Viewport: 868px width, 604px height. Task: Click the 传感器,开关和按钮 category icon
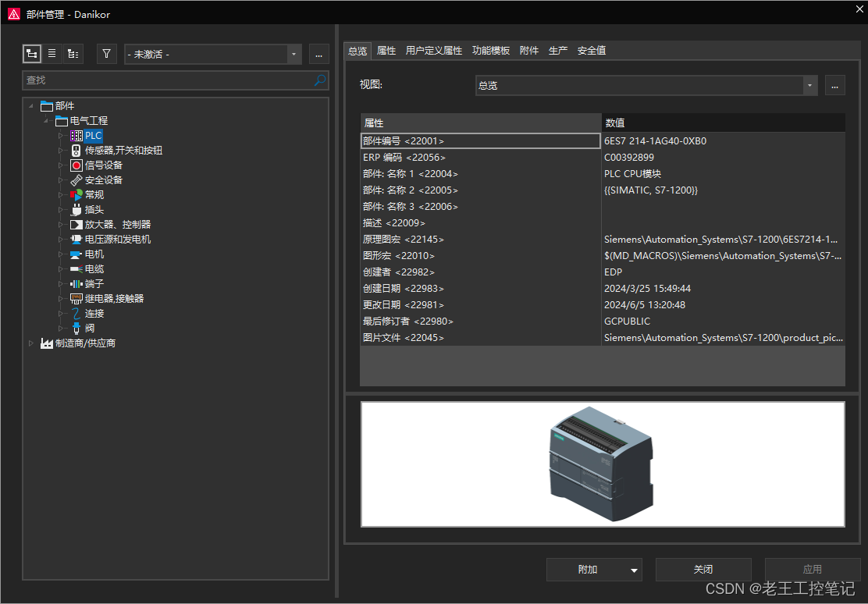76,151
